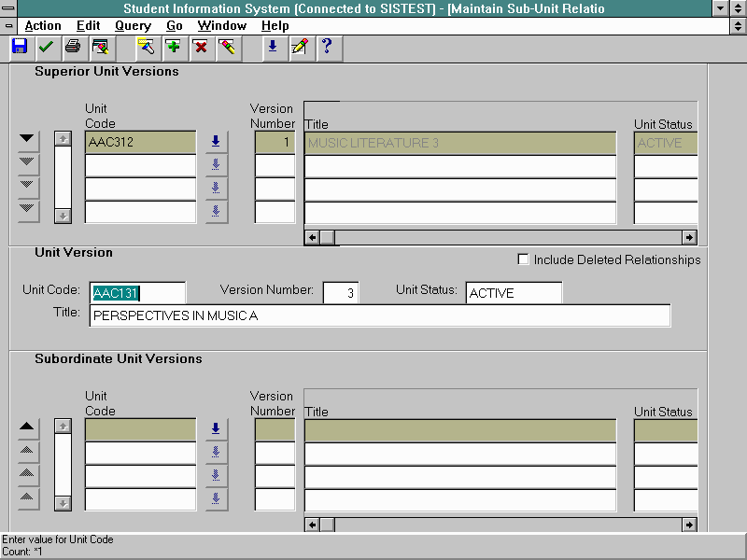Click the green plus insert record icon
The height and width of the screenshot is (560, 747).
pyautogui.click(x=173, y=47)
